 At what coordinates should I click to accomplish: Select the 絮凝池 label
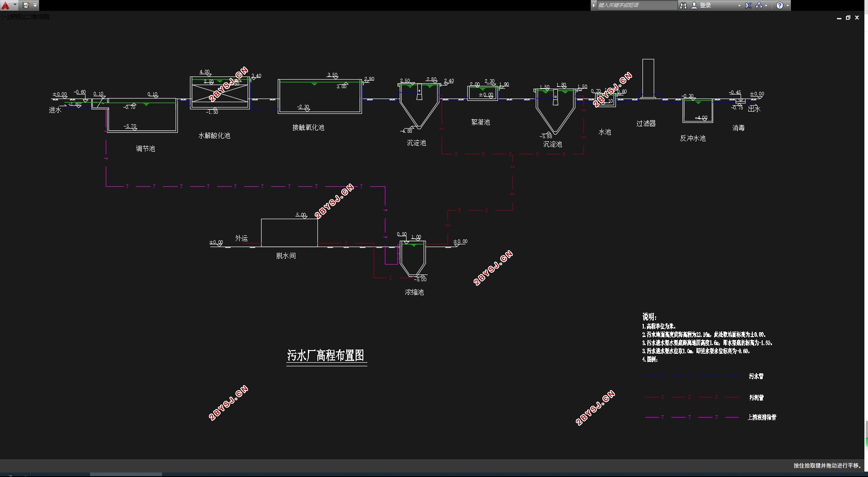coord(480,122)
